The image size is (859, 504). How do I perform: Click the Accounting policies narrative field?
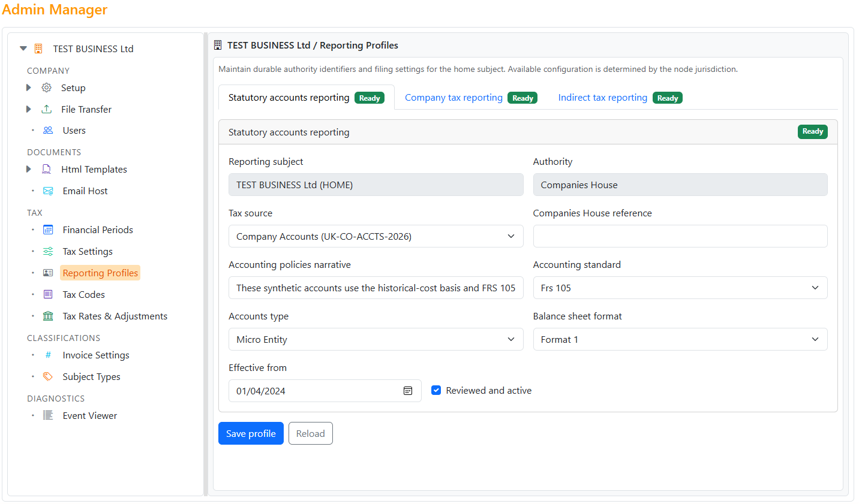tap(376, 288)
